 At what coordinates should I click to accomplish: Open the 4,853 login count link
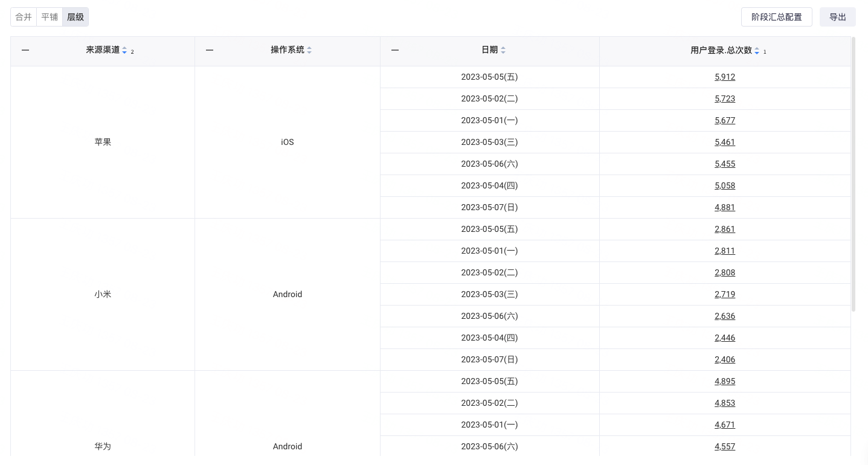pyautogui.click(x=725, y=403)
